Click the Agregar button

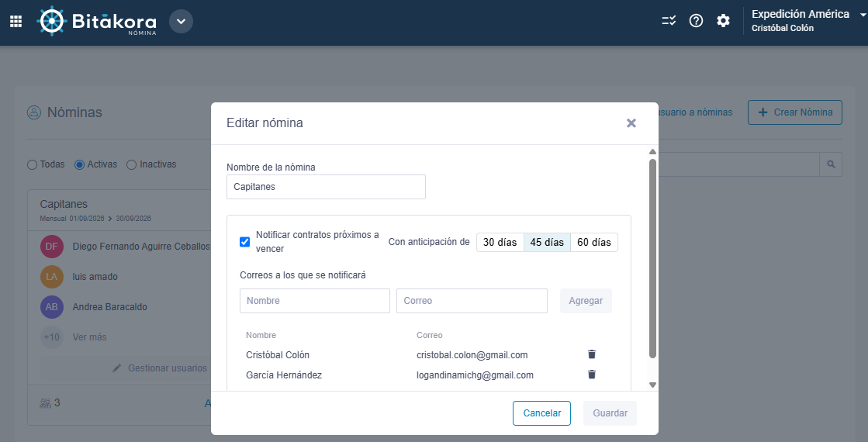(x=586, y=301)
